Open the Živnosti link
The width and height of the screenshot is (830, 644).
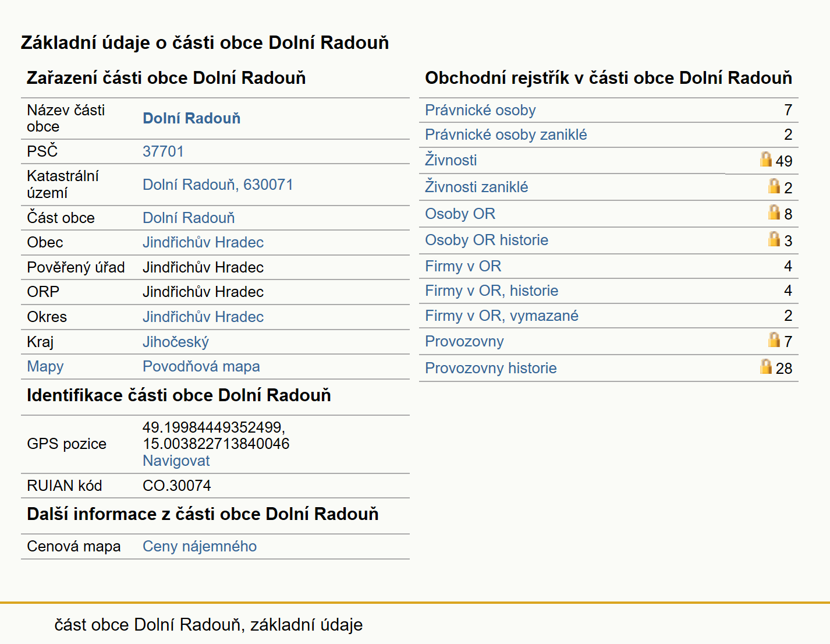click(x=451, y=160)
